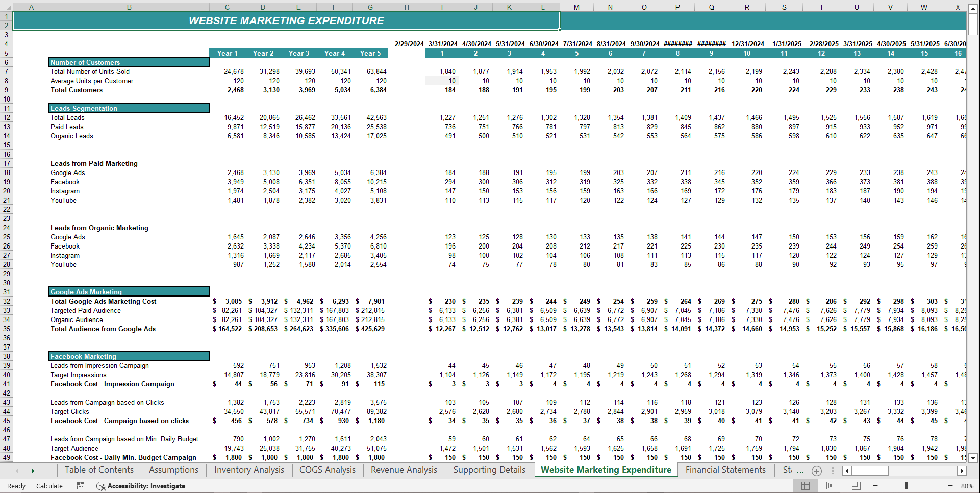Open the Revenue Analysis sheet tab
Screen dimensions: 980x493
click(x=403, y=470)
